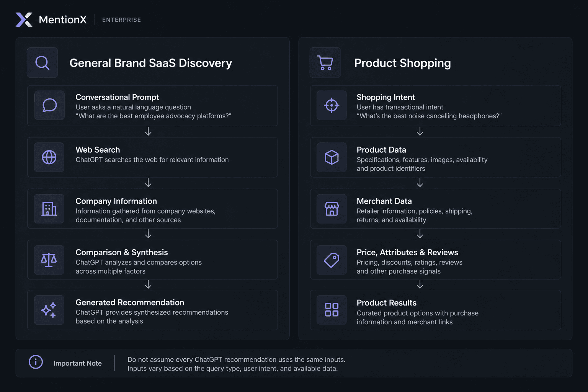Click the Web Search title
The height and width of the screenshot is (392, 588).
pyautogui.click(x=98, y=150)
